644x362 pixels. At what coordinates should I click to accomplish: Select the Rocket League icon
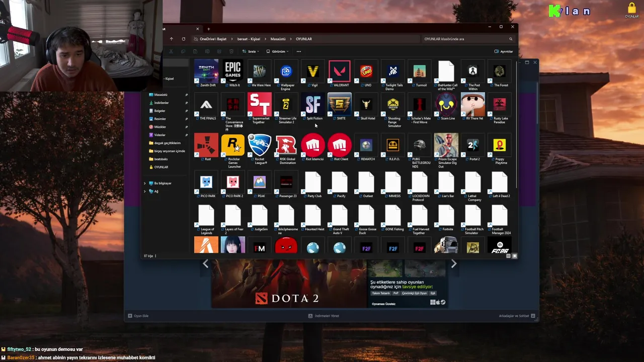click(x=260, y=149)
